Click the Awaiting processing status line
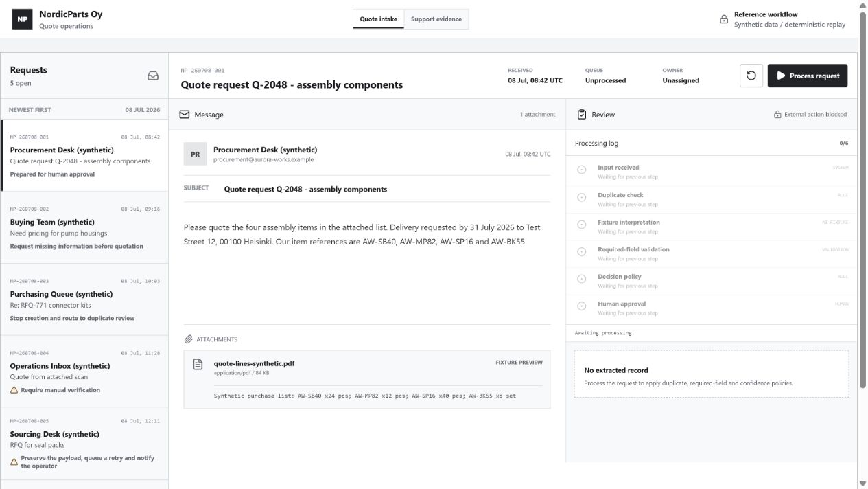Viewport: 868px width, 489px height. point(605,333)
